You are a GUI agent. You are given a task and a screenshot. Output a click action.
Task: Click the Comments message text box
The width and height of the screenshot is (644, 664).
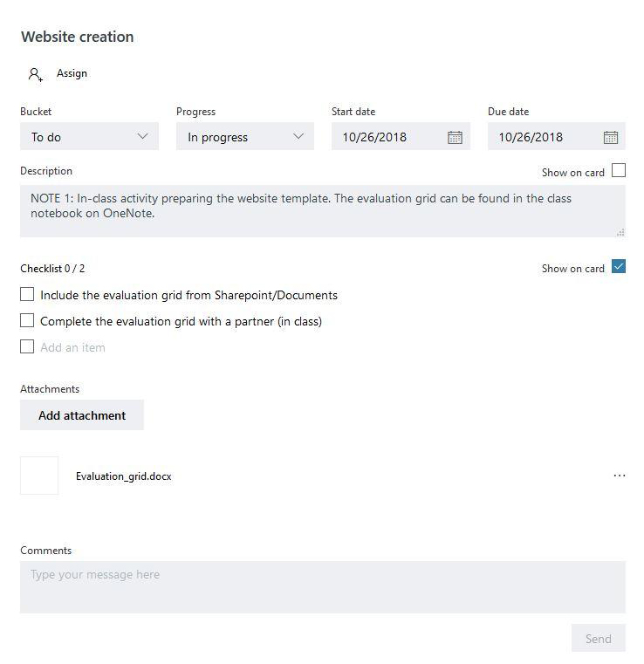point(323,587)
